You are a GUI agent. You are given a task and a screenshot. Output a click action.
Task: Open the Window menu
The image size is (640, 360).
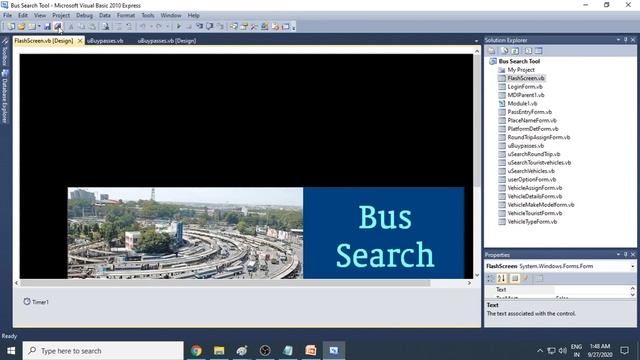(x=171, y=16)
